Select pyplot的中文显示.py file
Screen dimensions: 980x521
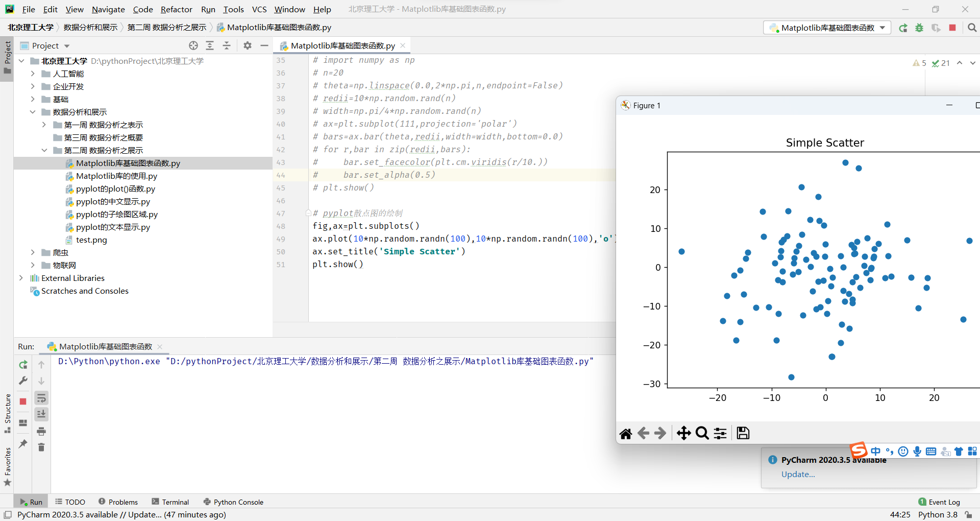[x=113, y=201]
